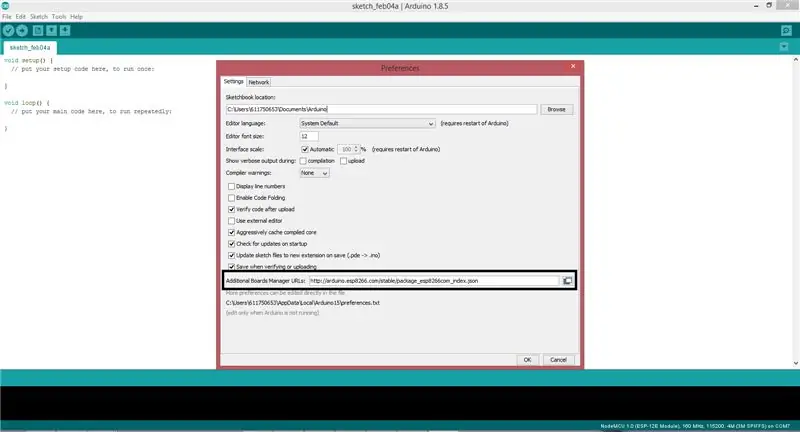This screenshot has height=432, width=800.
Task: Toggle Update sketch files to new extension
Action: [x=231, y=256]
